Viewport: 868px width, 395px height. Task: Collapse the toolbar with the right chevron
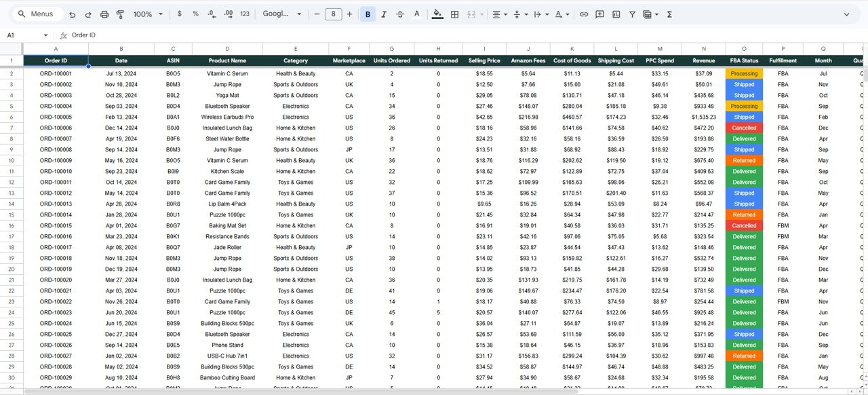point(847,14)
